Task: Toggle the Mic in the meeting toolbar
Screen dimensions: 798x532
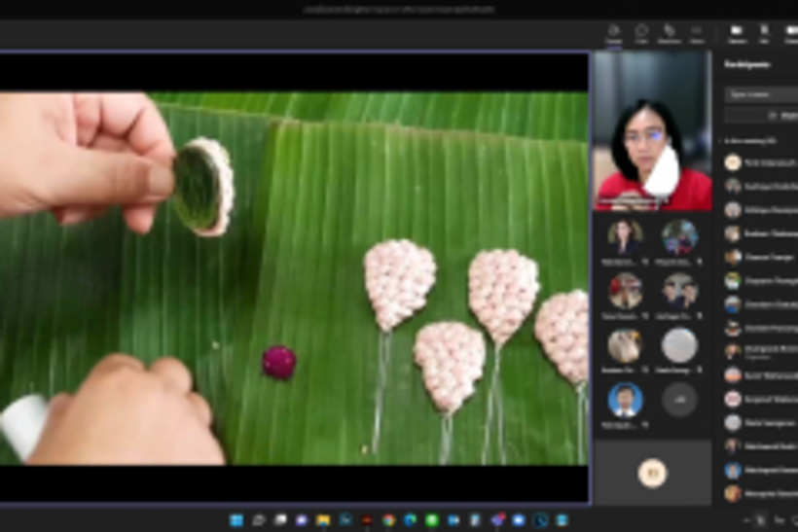Action: tap(764, 34)
